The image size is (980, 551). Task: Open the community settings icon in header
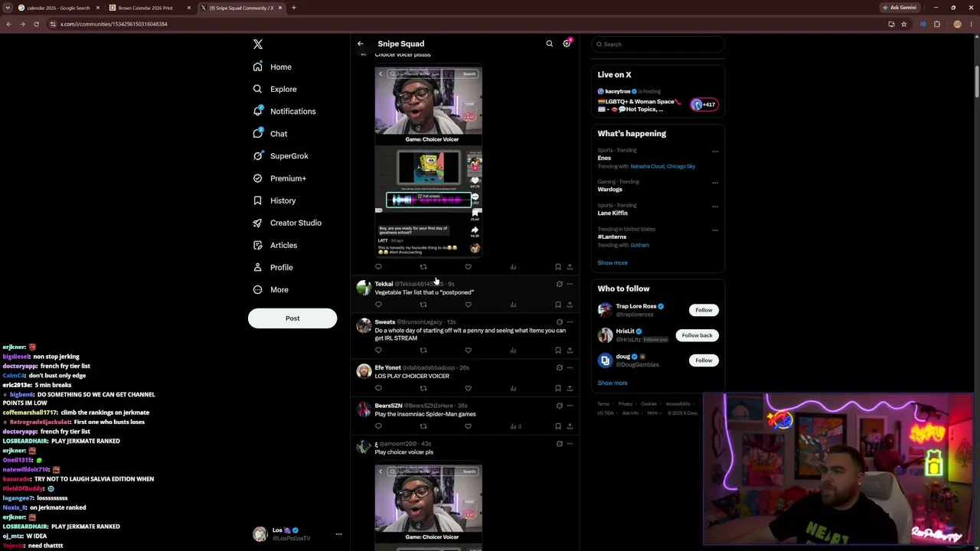click(567, 44)
